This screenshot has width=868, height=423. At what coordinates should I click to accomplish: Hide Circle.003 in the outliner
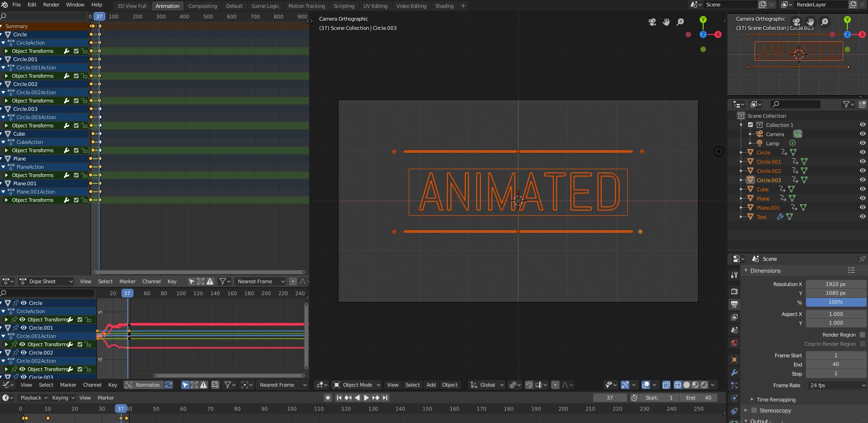pyautogui.click(x=862, y=180)
